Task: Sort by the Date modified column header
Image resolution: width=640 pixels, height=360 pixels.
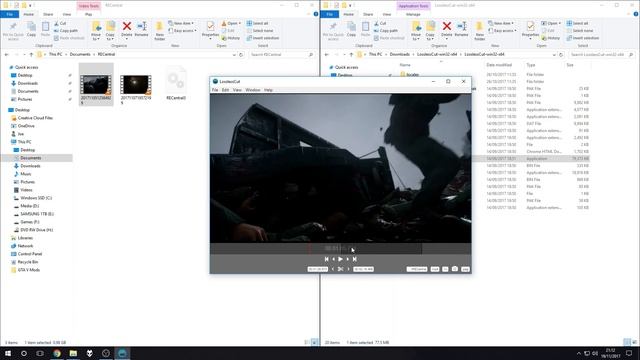Action: [498, 65]
